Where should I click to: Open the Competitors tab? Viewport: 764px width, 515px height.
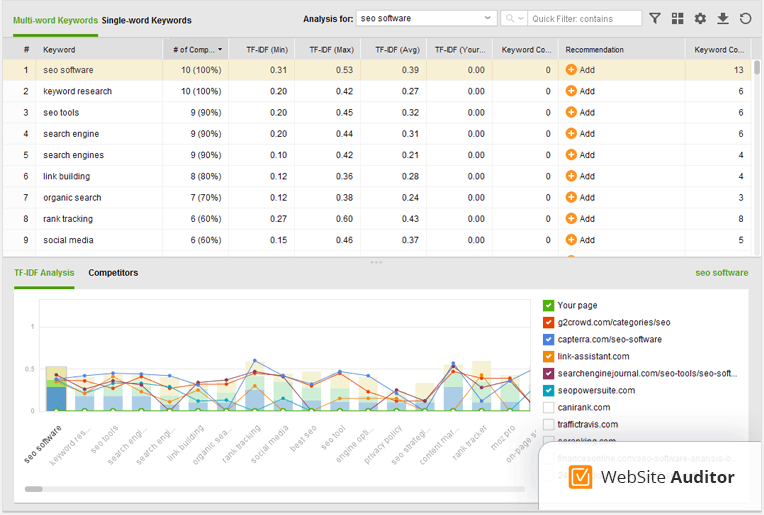tap(113, 273)
